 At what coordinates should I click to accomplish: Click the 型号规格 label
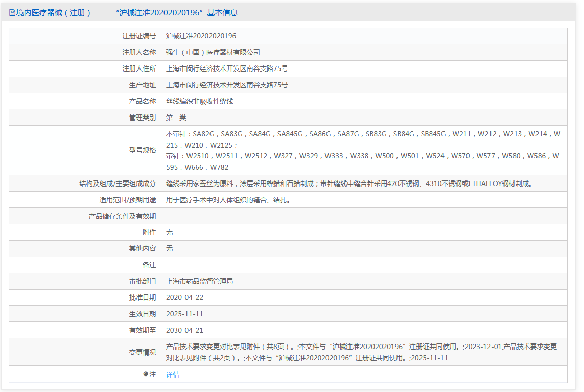click(x=143, y=150)
